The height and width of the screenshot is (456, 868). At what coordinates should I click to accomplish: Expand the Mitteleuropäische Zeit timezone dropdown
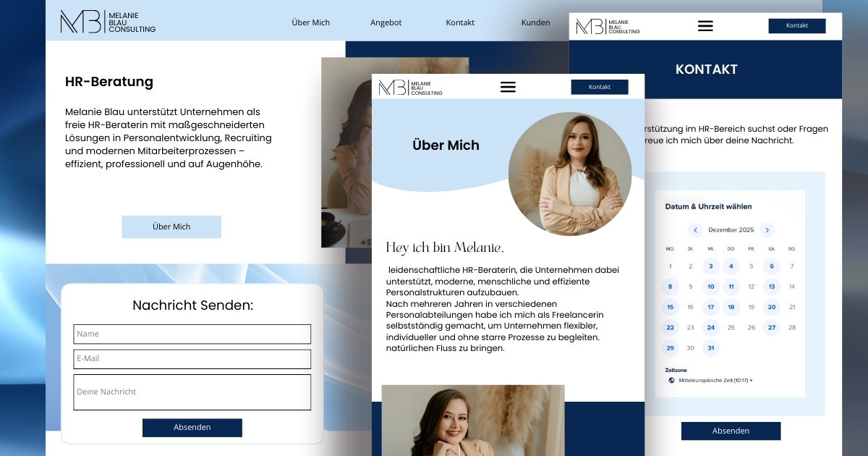point(716,380)
